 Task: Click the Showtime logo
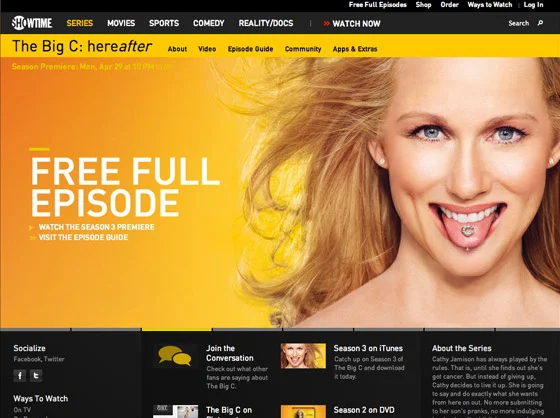point(32,23)
